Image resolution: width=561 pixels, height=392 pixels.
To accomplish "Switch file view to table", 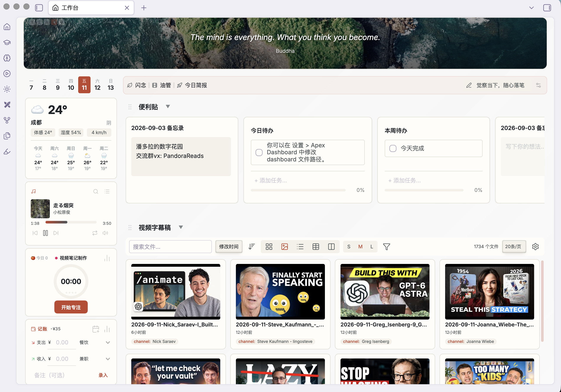I will pyautogui.click(x=316, y=247).
